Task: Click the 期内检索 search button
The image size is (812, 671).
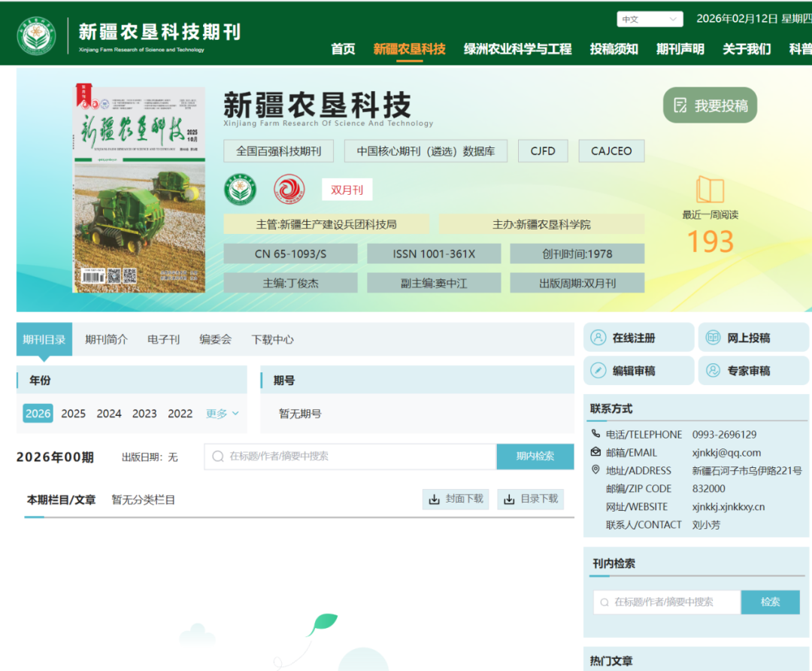Action: click(535, 457)
